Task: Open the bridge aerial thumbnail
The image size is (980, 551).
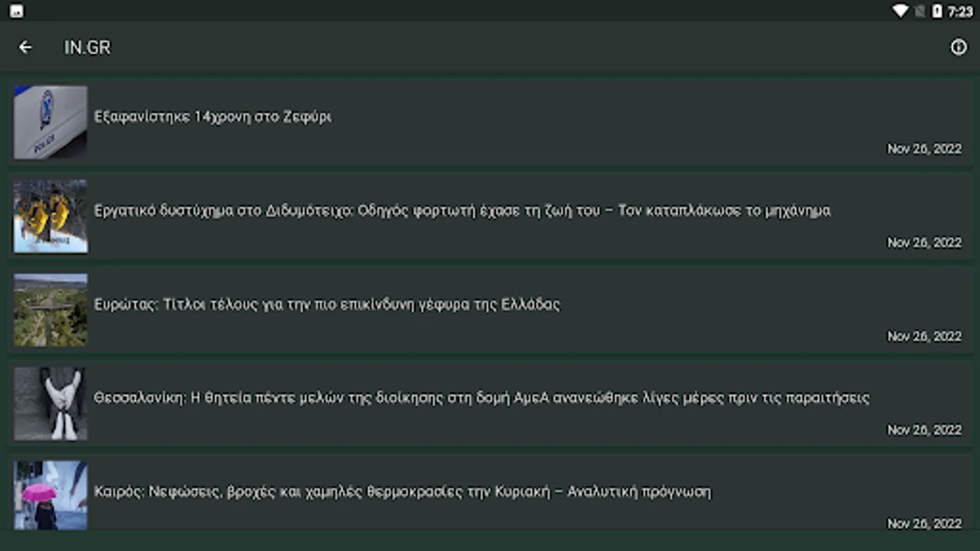Action: click(x=50, y=310)
